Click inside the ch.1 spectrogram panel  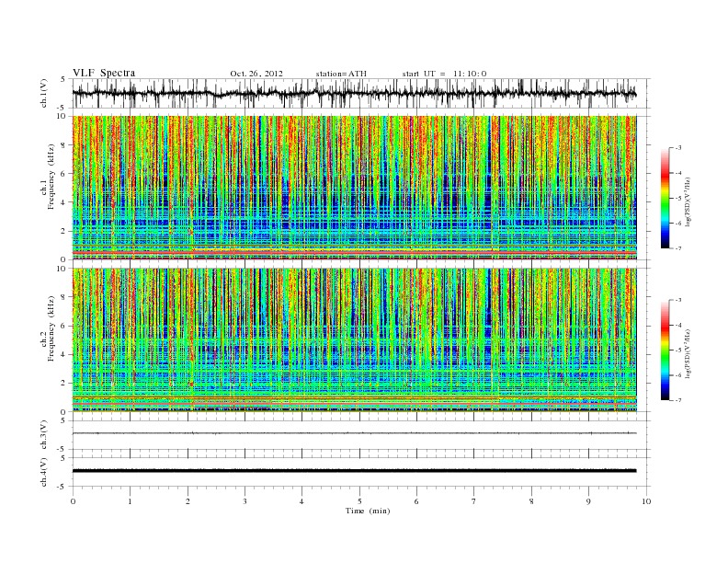pyautogui.click(x=355, y=188)
